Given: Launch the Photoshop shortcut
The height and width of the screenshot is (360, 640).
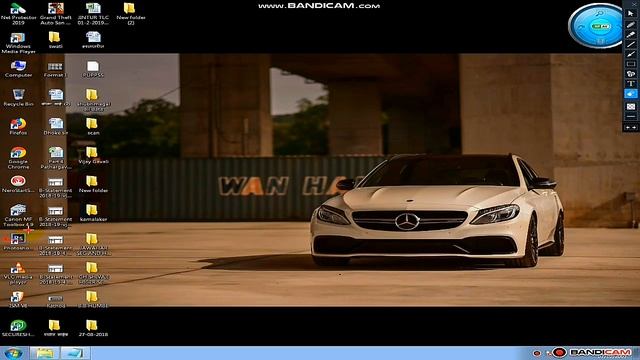Looking at the screenshot, I should (x=18, y=242).
